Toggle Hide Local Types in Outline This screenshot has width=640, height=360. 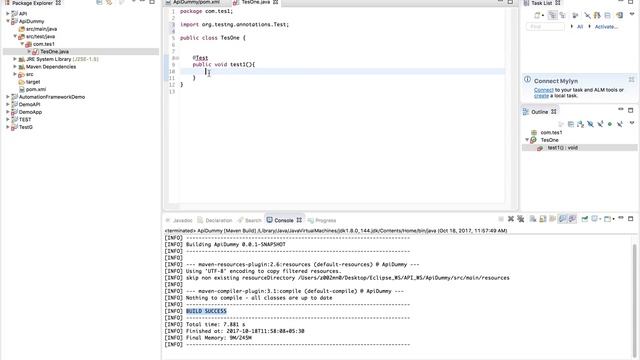pyautogui.click(x=620, y=124)
